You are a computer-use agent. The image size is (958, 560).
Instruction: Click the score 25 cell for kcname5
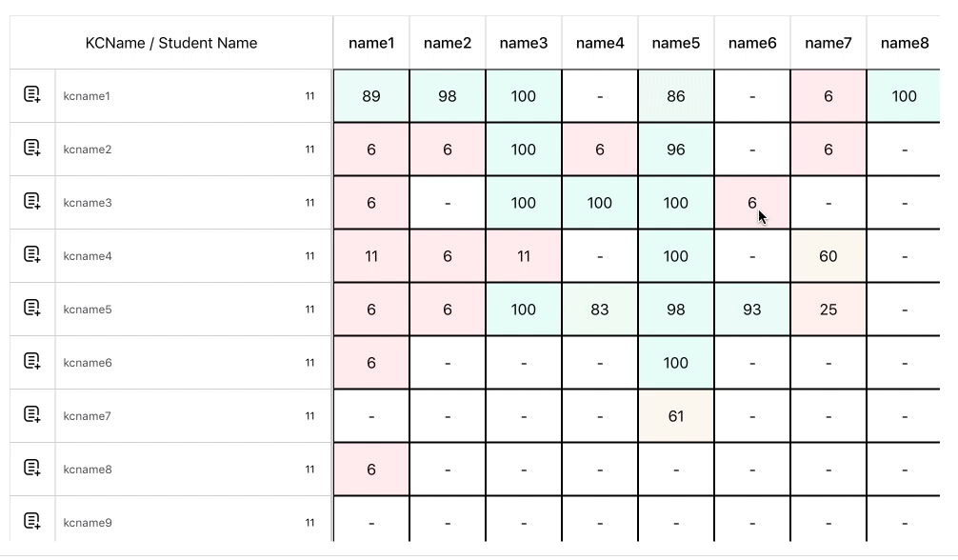click(828, 309)
